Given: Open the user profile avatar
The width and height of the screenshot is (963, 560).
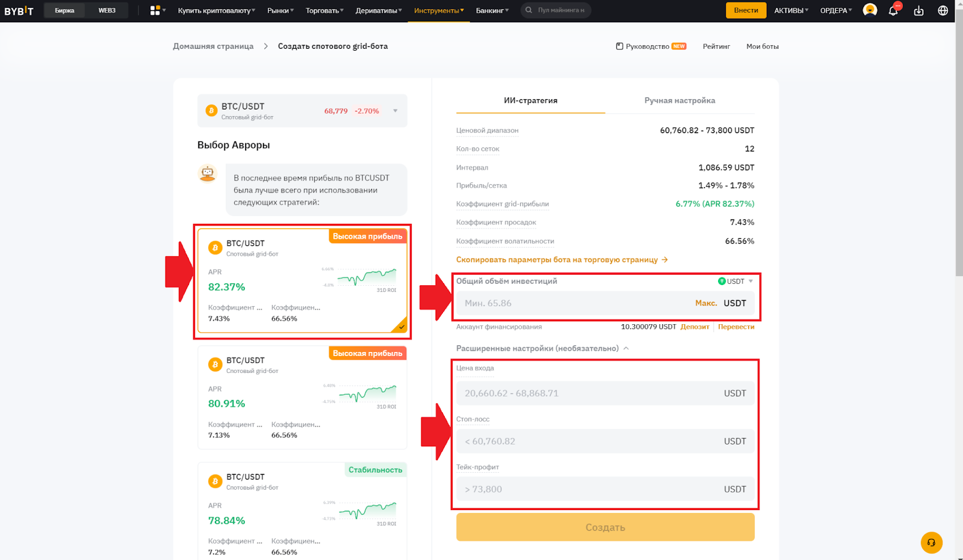Looking at the screenshot, I should tap(870, 10).
